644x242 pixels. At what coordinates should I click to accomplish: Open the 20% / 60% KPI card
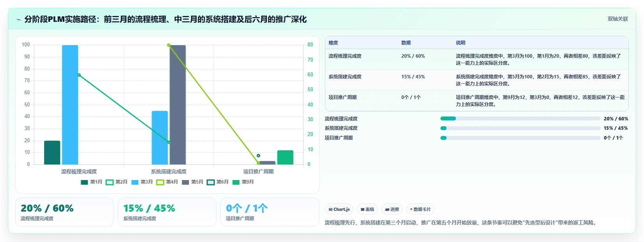(64, 212)
